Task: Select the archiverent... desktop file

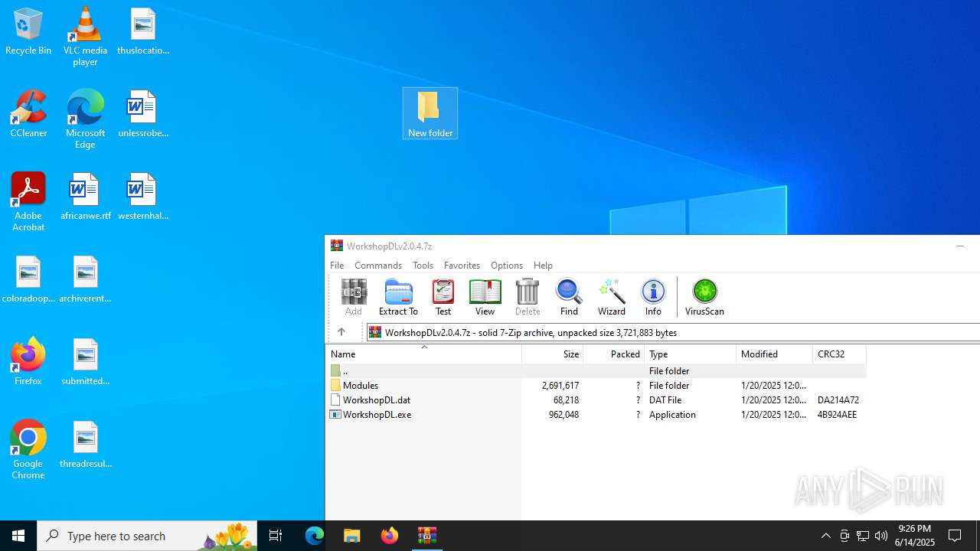Action: point(85,279)
